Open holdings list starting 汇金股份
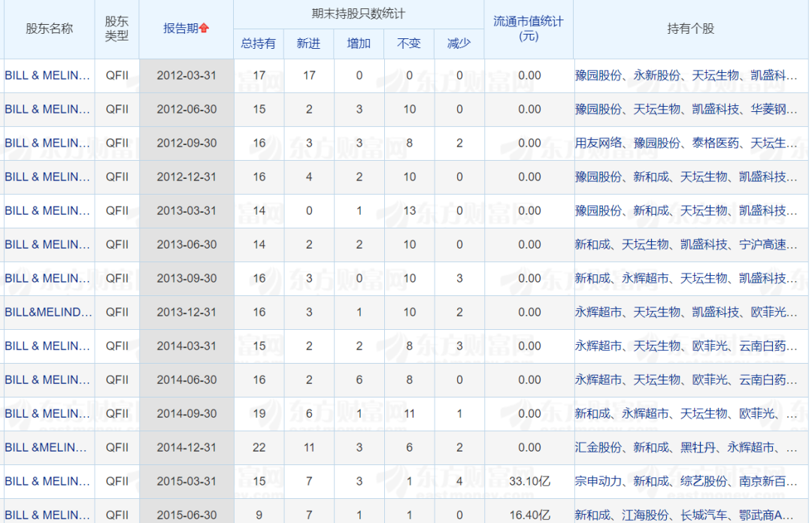This screenshot has height=523, width=812. (x=686, y=448)
